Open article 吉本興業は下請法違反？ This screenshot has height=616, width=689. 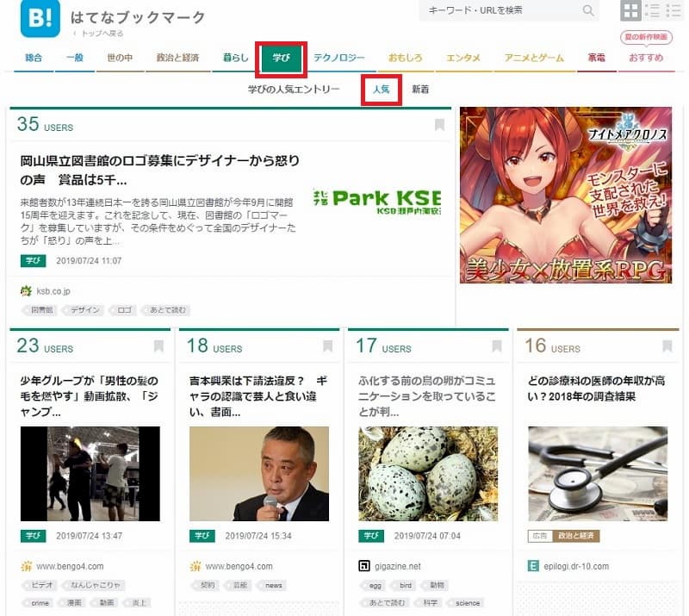[x=258, y=396]
